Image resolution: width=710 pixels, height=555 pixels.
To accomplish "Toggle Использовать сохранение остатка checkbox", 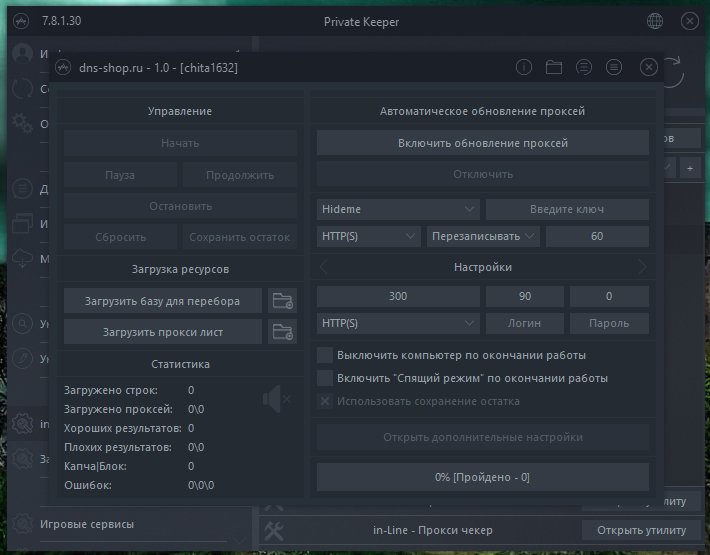I will pyautogui.click(x=325, y=401).
